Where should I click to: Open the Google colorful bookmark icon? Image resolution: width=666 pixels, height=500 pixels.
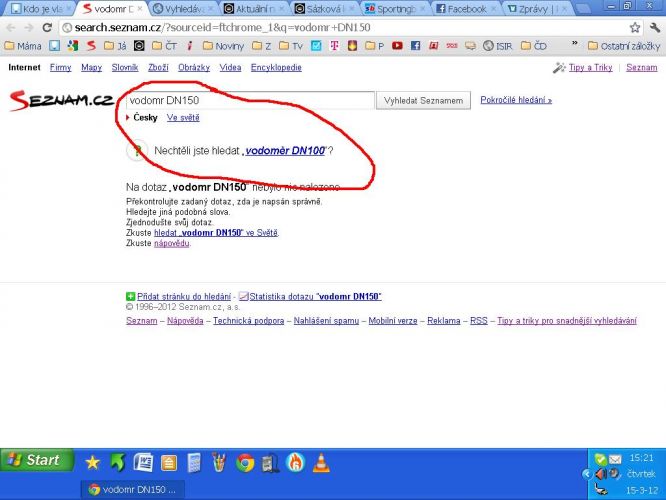(x=73, y=45)
